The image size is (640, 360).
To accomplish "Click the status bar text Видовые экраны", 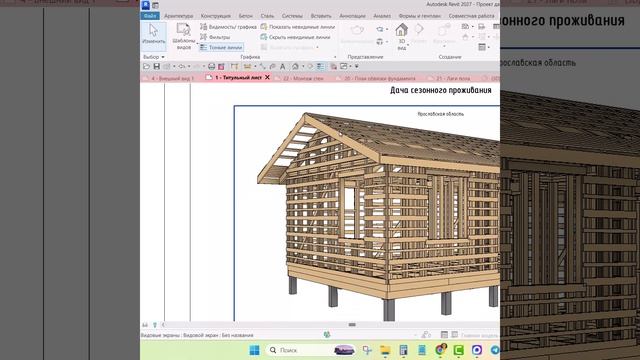I will coord(160,336).
